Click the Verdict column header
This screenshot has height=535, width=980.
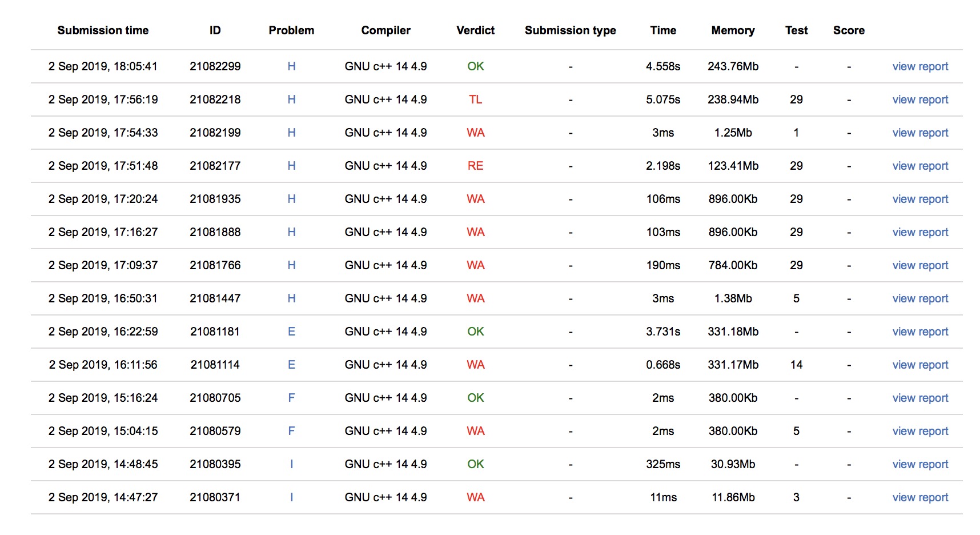click(x=475, y=30)
